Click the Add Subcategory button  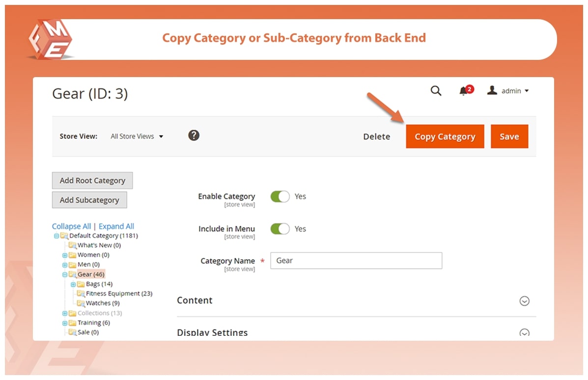tap(89, 200)
